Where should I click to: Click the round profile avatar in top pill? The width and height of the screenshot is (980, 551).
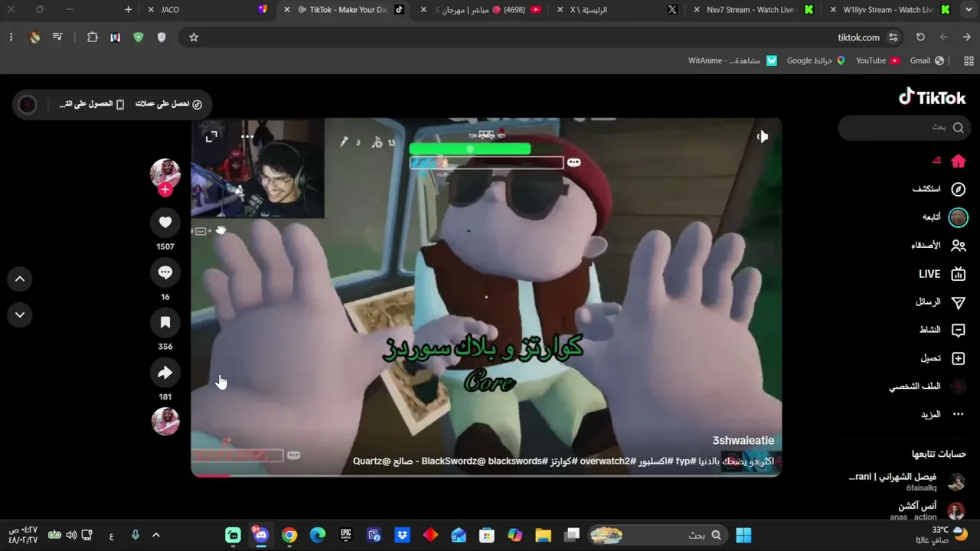(27, 104)
